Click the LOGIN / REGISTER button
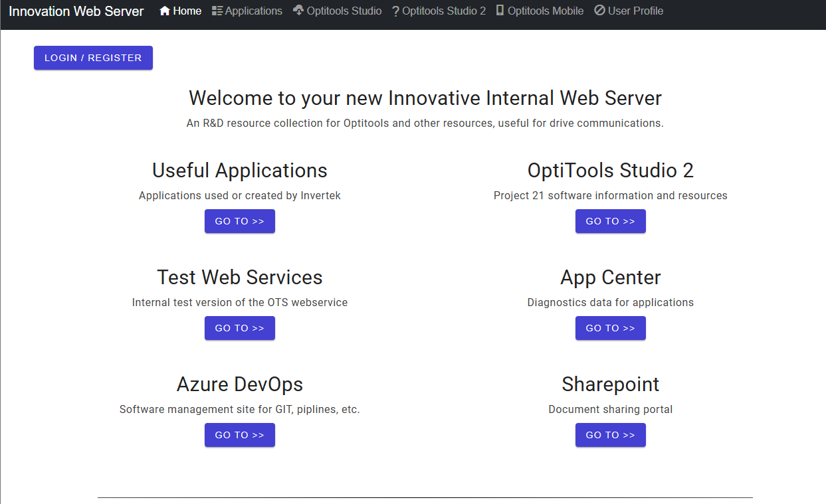 tap(93, 58)
